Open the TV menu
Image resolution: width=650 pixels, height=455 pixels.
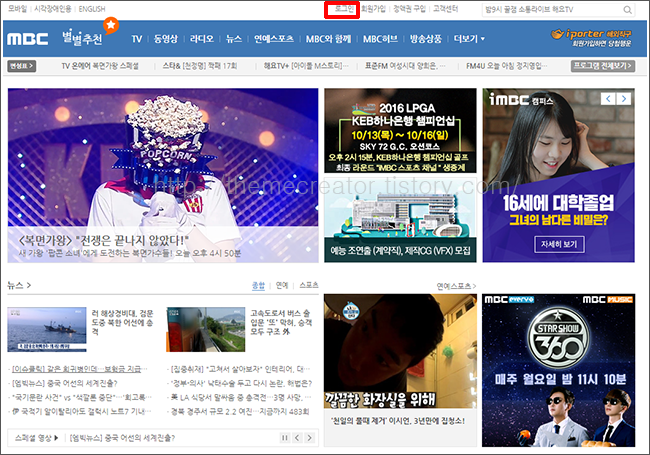click(x=137, y=39)
